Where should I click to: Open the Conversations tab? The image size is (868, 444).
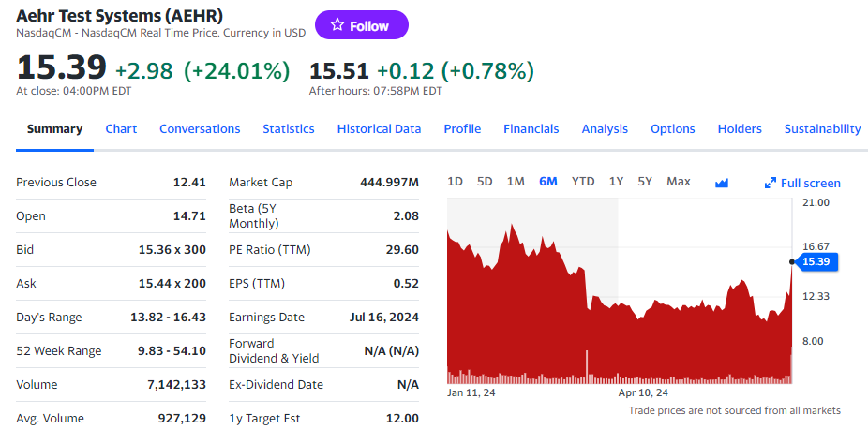(x=200, y=129)
